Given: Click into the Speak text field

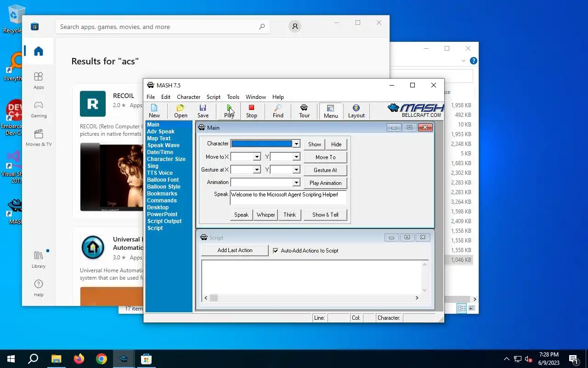Looking at the screenshot, I should (288, 198).
